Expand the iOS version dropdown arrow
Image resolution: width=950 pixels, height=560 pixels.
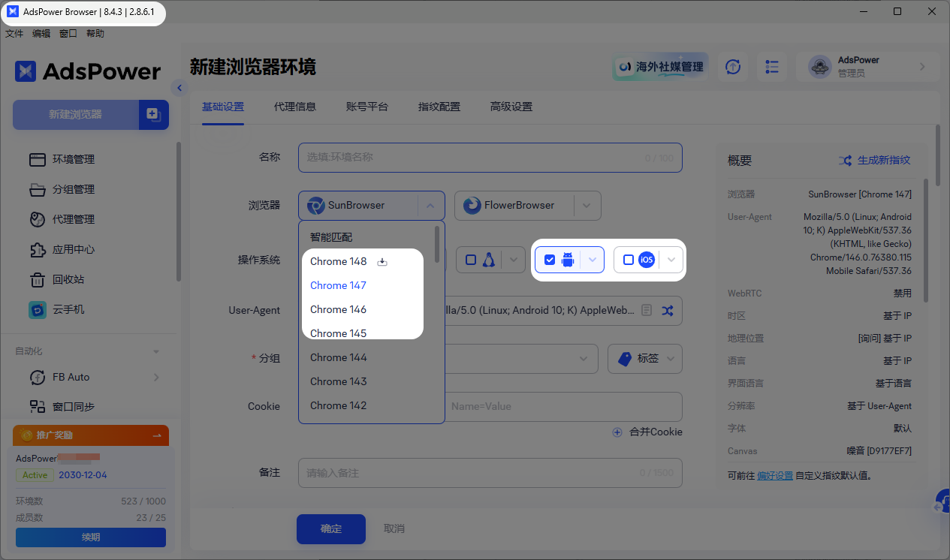(x=671, y=260)
